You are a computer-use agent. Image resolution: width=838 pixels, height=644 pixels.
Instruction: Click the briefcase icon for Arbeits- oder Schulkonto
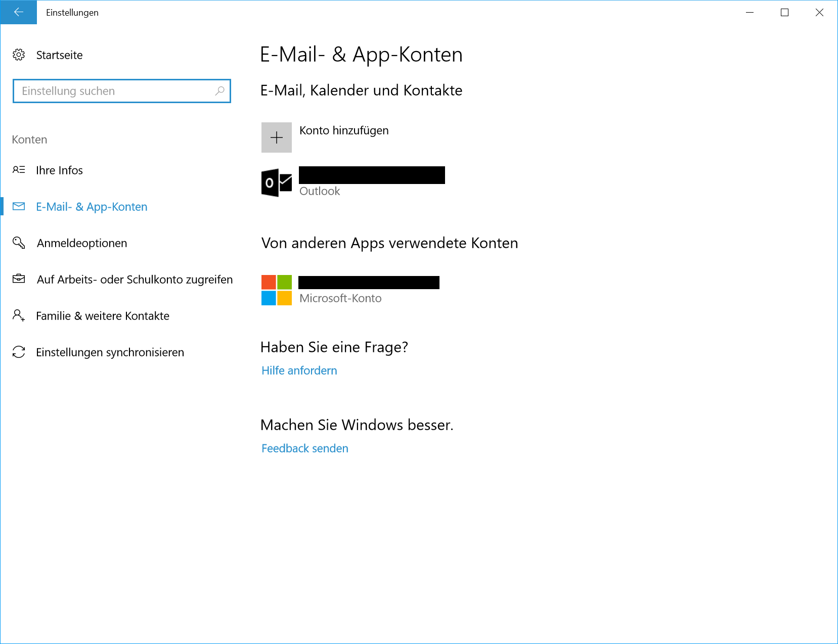tap(19, 279)
